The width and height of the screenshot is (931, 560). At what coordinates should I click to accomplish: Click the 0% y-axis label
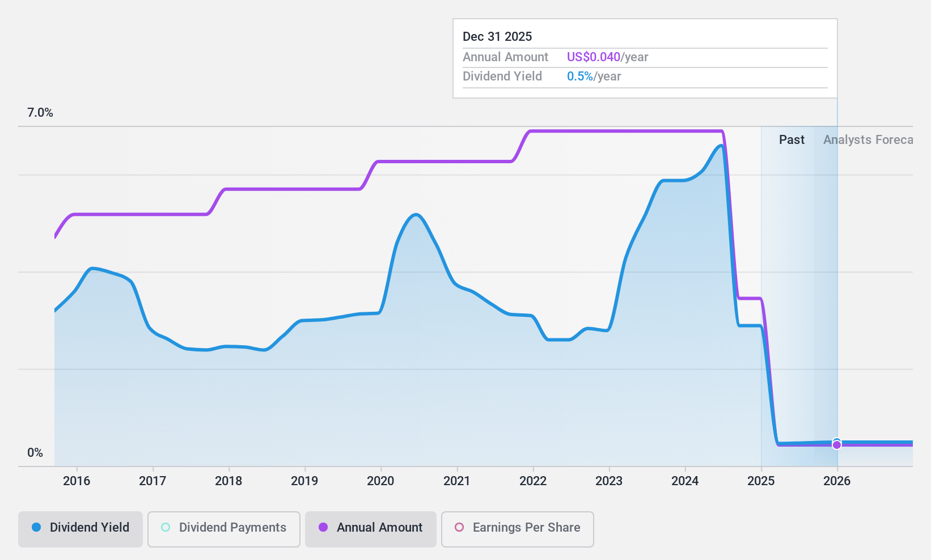(35, 452)
